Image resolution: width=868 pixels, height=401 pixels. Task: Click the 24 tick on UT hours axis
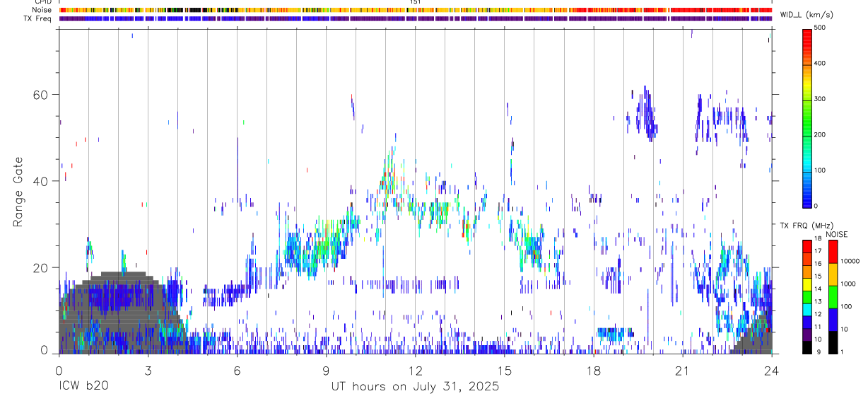(x=771, y=370)
